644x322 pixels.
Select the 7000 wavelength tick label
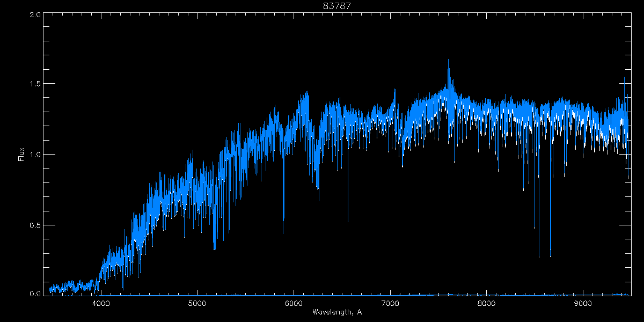coord(390,303)
